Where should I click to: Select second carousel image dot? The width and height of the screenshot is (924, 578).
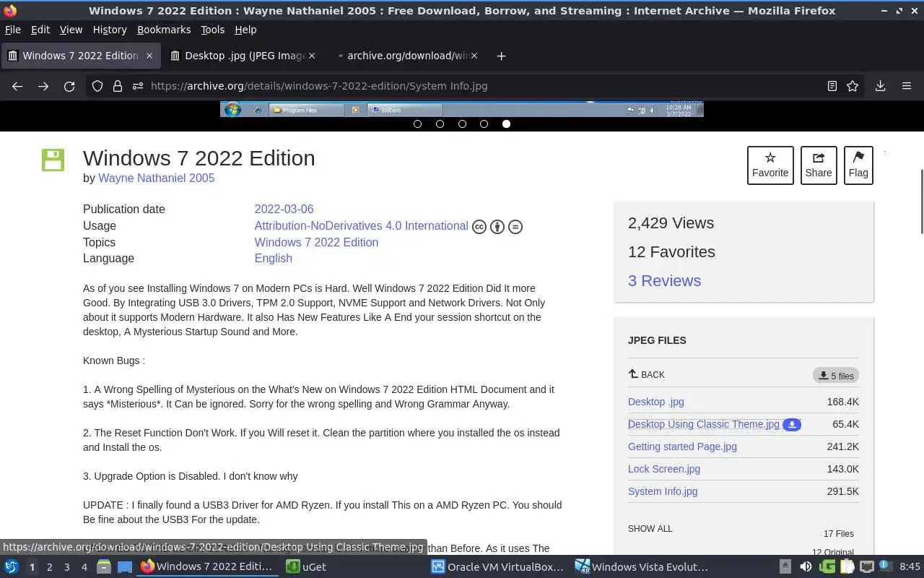tap(440, 124)
